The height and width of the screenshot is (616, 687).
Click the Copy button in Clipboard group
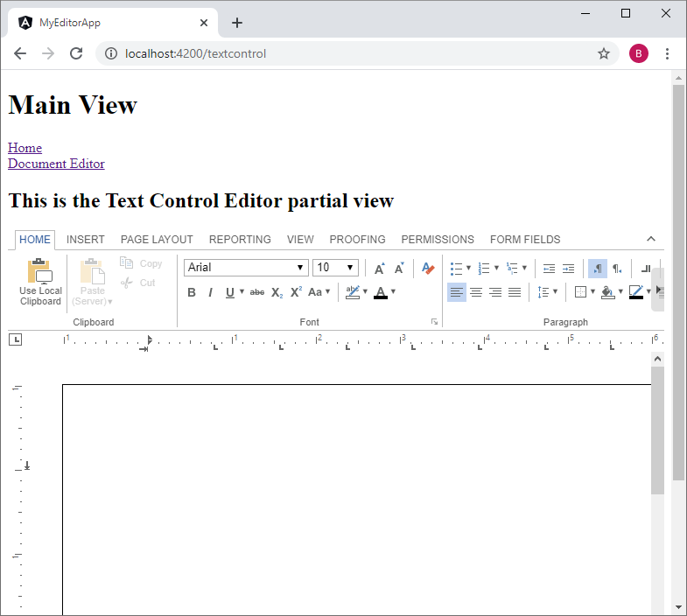[x=141, y=263]
